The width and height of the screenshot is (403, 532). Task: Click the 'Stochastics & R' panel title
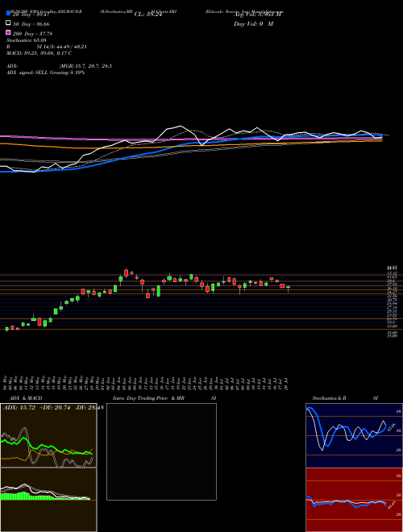point(330,398)
